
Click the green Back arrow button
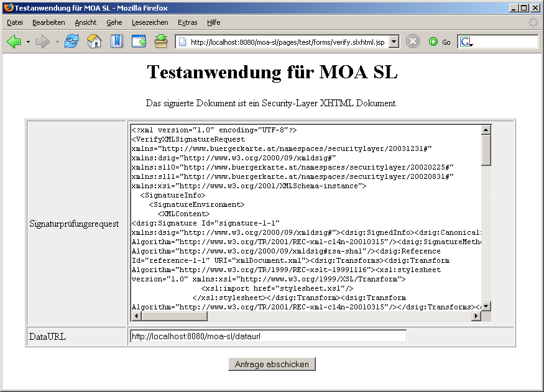[x=14, y=42]
